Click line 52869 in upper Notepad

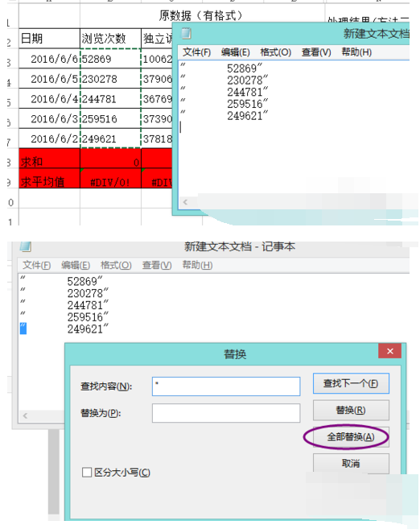coord(245,68)
